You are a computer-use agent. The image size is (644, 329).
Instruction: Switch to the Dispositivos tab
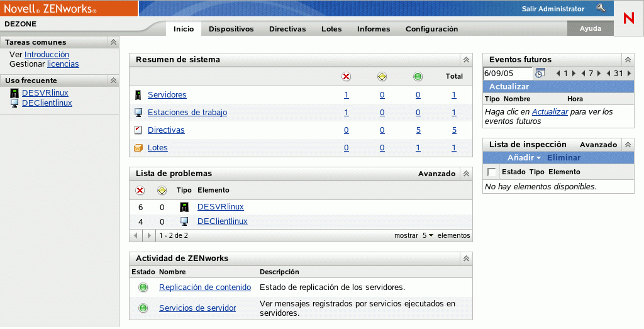pyautogui.click(x=231, y=29)
